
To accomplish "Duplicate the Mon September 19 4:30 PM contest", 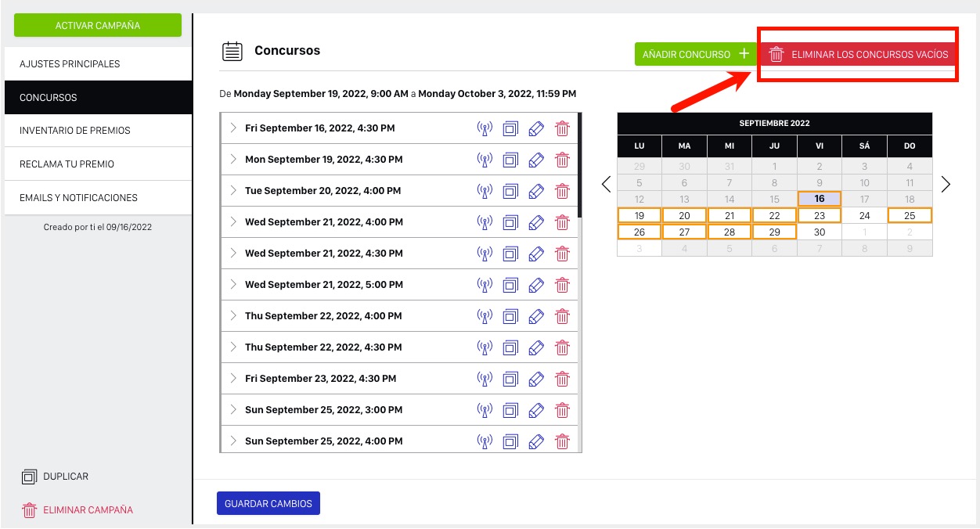I will click(510, 160).
